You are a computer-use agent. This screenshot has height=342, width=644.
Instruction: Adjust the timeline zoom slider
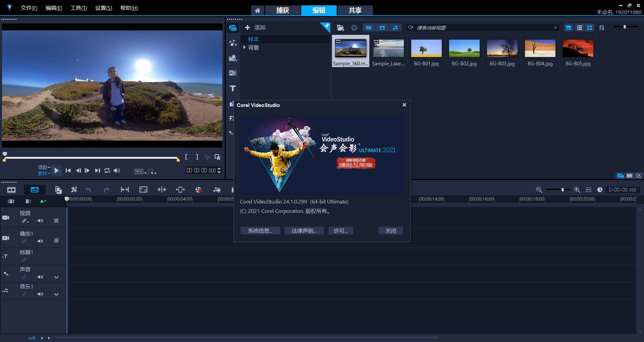click(x=562, y=190)
